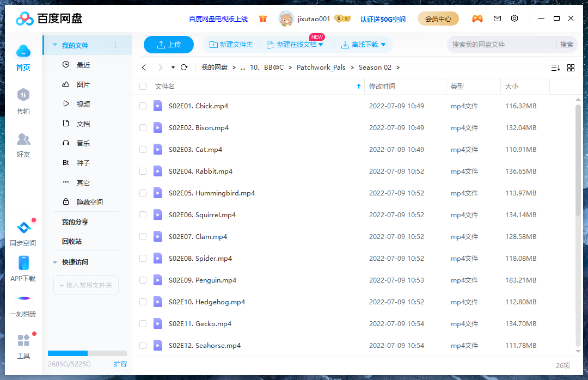The height and width of the screenshot is (380, 588).
Task: Go back with the left arrow
Action: [x=144, y=68]
